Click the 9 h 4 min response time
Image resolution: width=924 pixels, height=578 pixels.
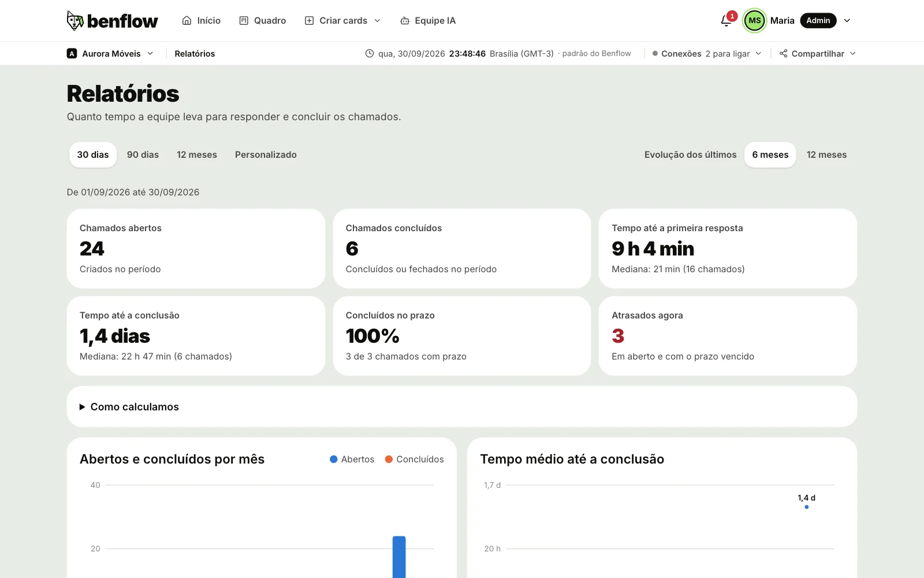(653, 249)
